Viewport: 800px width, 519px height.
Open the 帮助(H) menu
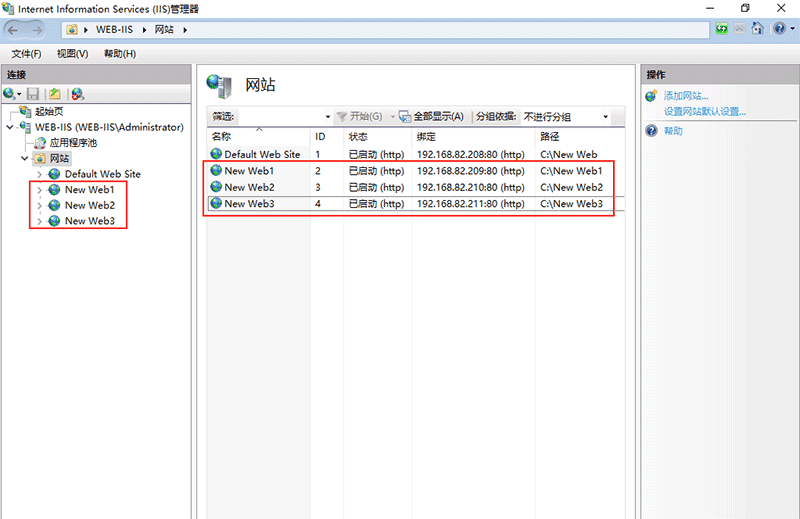(120, 54)
